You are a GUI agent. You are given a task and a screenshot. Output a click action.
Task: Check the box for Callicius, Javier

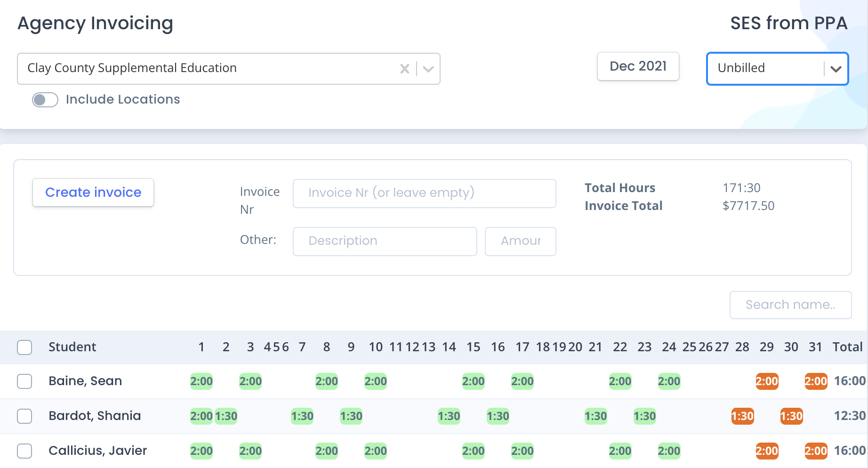pyautogui.click(x=24, y=451)
